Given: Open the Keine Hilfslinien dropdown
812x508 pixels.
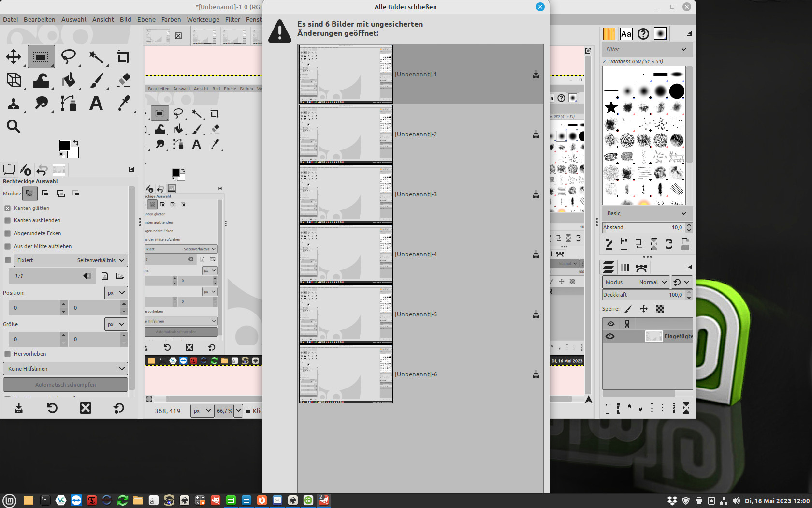Looking at the screenshot, I should tap(65, 369).
